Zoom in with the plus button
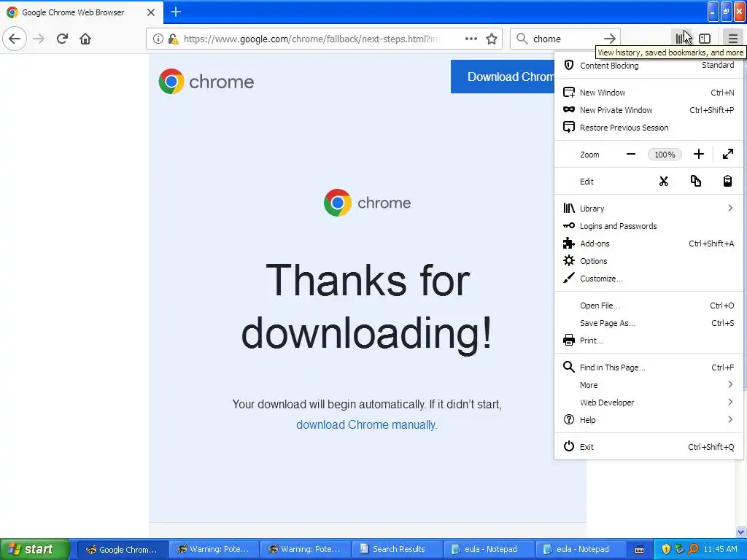The height and width of the screenshot is (560, 747). point(698,155)
